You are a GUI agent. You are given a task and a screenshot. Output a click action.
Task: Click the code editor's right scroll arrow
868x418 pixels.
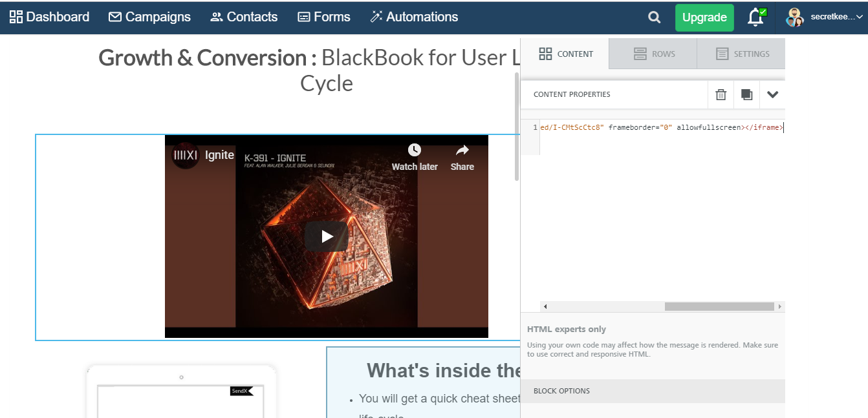coord(780,307)
